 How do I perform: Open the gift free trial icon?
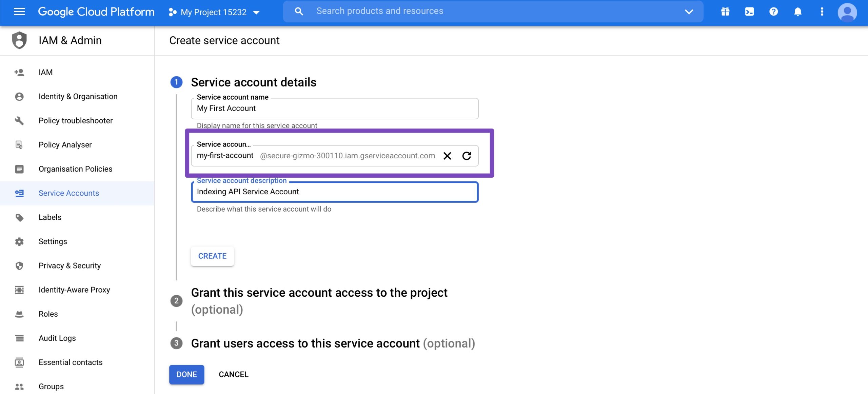[x=725, y=12]
